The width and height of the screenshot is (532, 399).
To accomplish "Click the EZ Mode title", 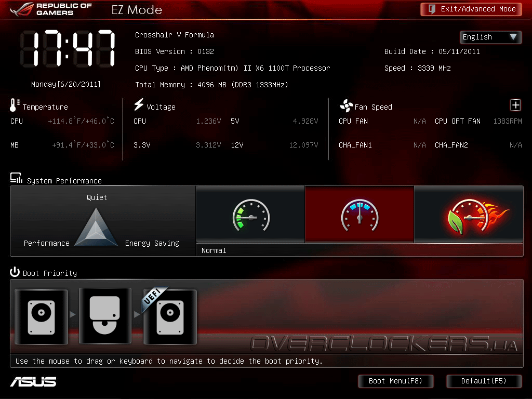I will [137, 10].
